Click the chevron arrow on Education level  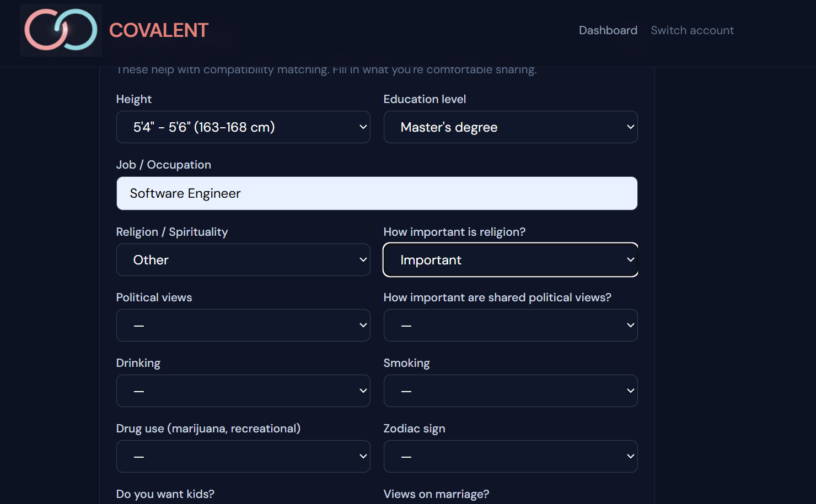pos(631,127)
